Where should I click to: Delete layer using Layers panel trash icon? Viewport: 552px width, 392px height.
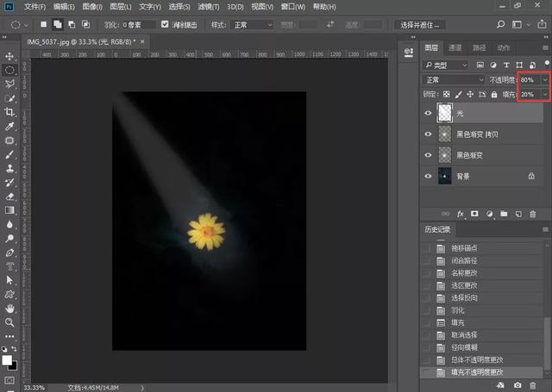point(535,213)
